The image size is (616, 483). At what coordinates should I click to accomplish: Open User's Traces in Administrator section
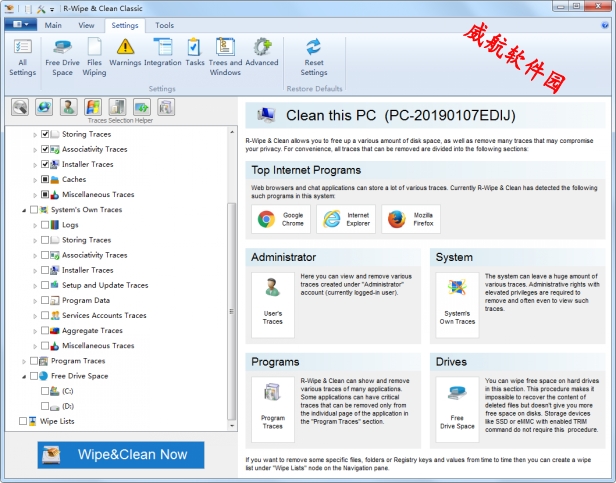coord(272,300)
